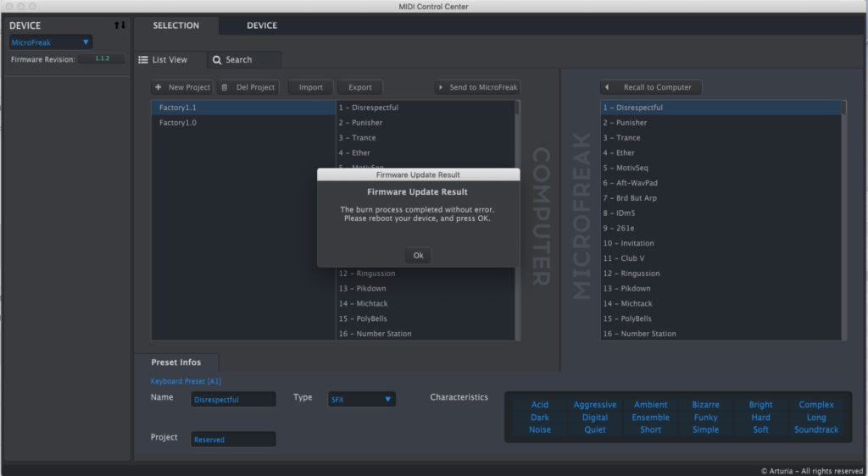Click the New Project button label
Screen dimensions: 868x476
[x=189, y=87]
